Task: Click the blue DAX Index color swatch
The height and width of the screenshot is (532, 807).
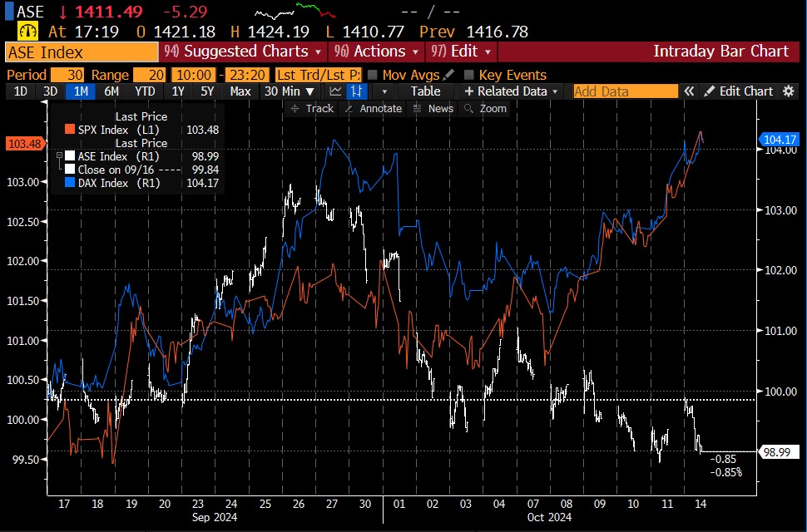Action: pos(70,183)
